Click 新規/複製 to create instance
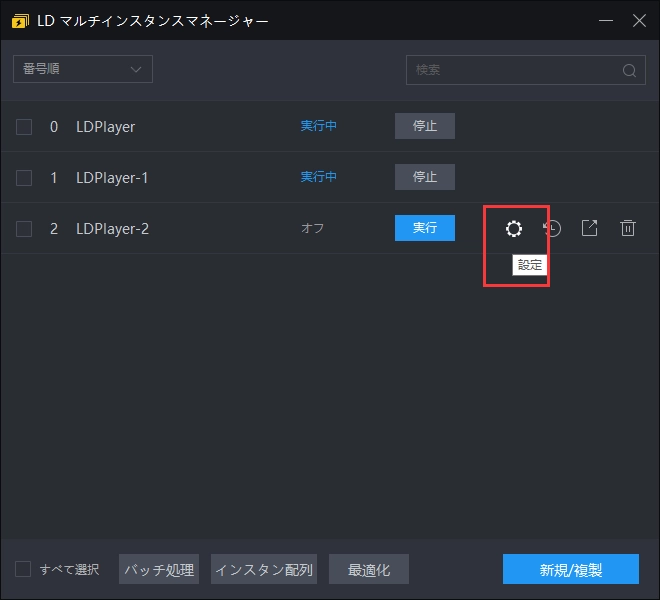The image size is (660, 600). [x=571, y=569]
